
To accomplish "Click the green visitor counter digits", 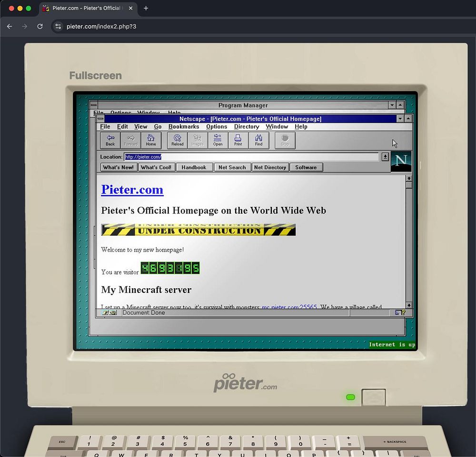I will point(170,268).
